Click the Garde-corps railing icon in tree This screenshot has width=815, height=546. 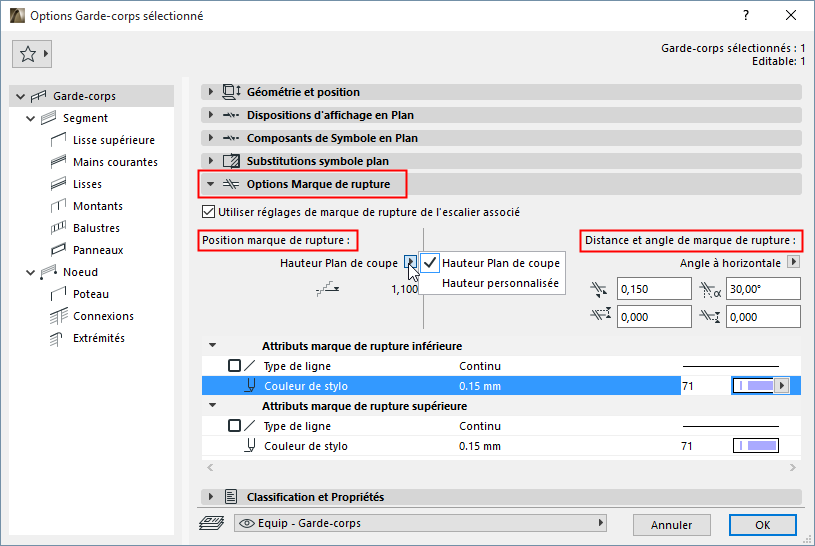(38, 96)
